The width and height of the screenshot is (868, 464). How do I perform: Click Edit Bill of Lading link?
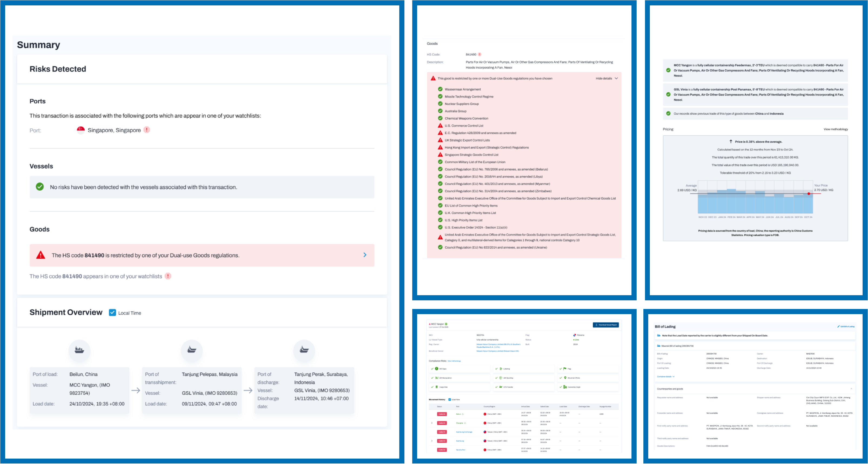846,327
